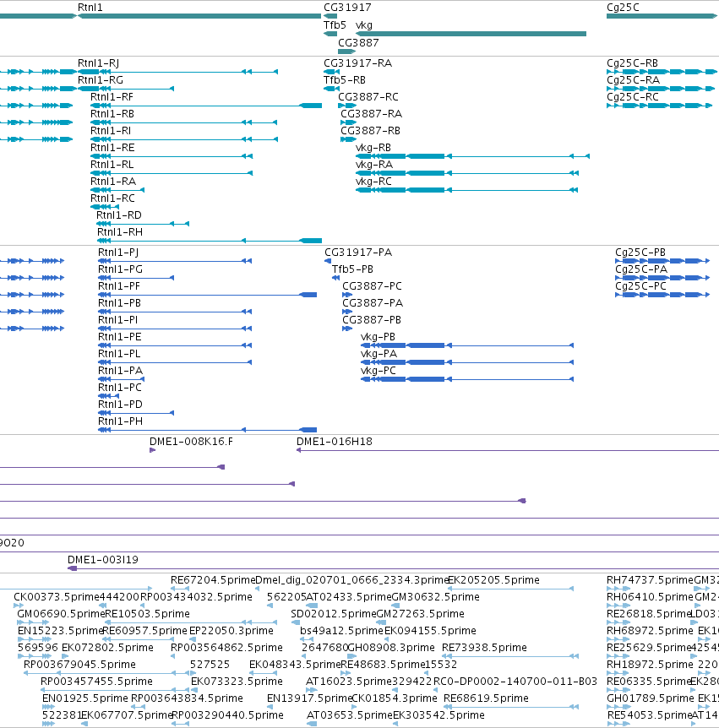Click protein label Rtnl1-PH
Image resolution: width=719 pixels, height=728 pixels.
tap(120, 421)
